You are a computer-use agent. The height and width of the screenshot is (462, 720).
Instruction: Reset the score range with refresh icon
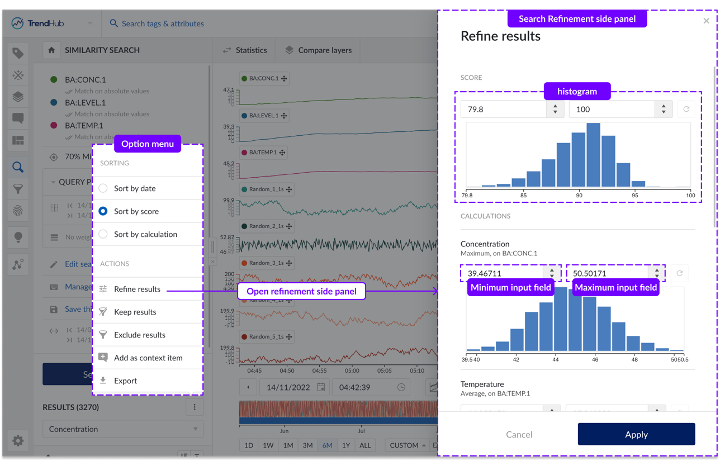[686, 108]
